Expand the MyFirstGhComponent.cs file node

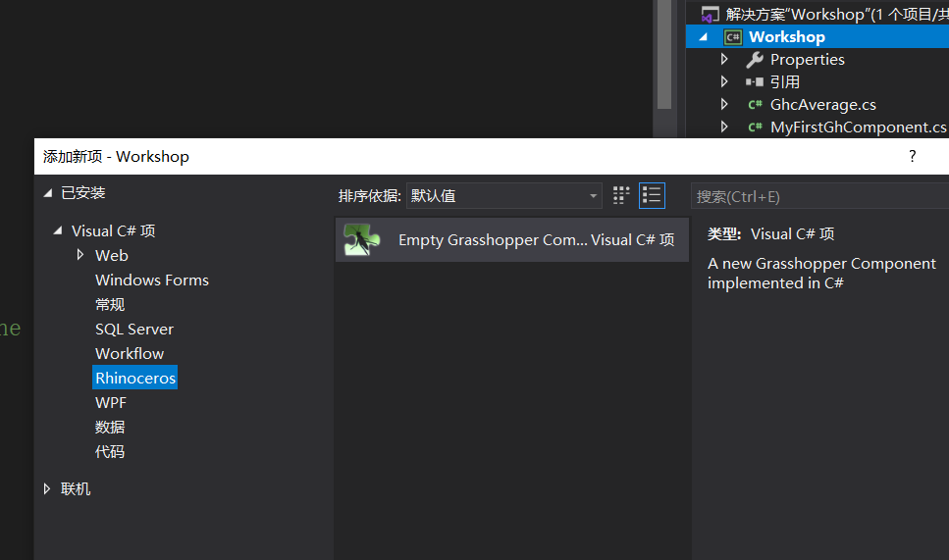[724, 127]
